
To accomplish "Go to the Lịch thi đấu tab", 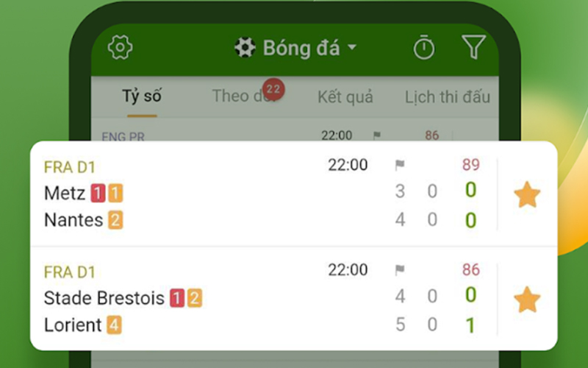I will (447, 96).
